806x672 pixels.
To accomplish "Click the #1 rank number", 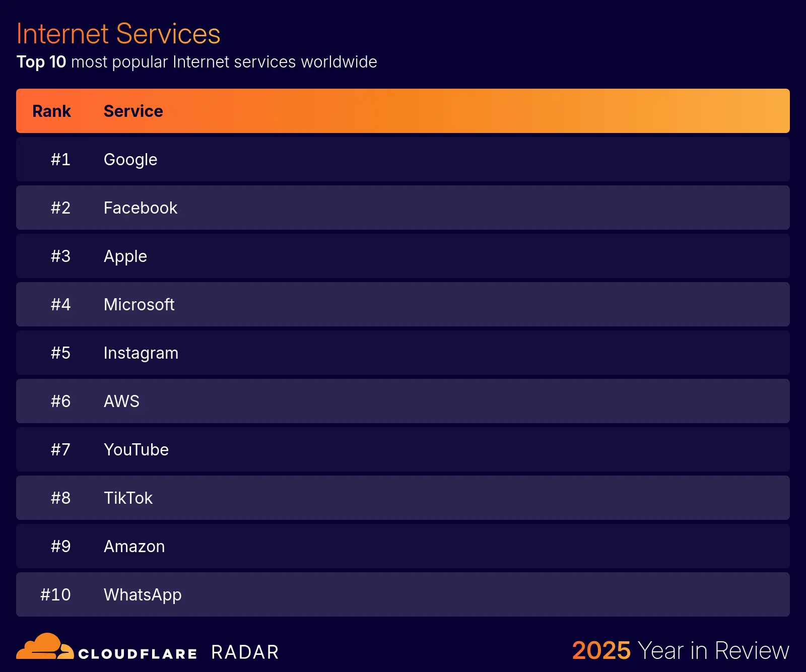I will coord(60,160).
